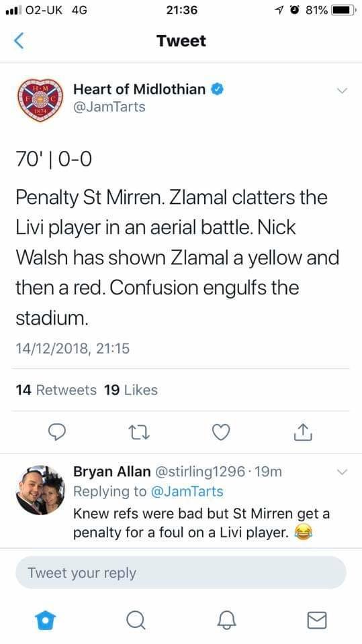
Task: Tap the reply speech bubble icon
Action: (x=57, y=432)
